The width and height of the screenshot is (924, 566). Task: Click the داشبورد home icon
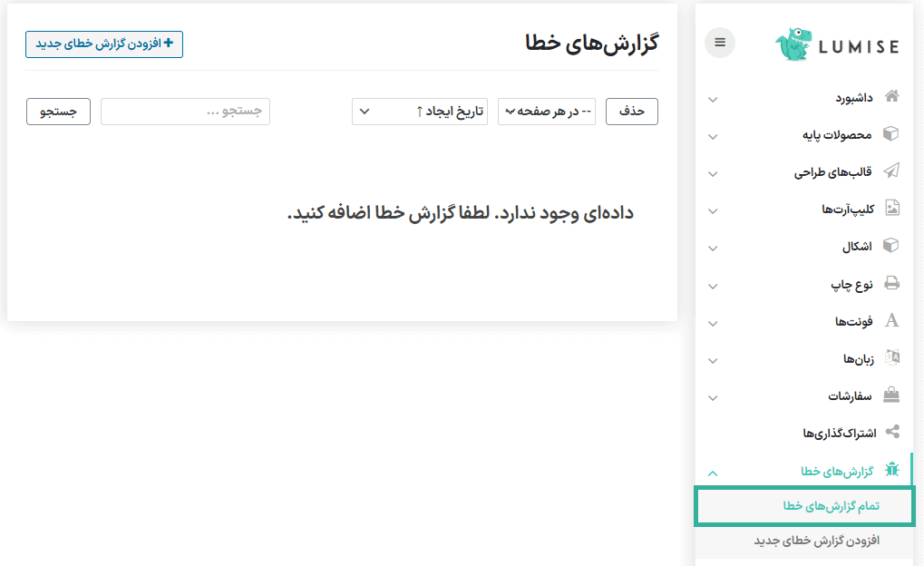pos(892,97)
